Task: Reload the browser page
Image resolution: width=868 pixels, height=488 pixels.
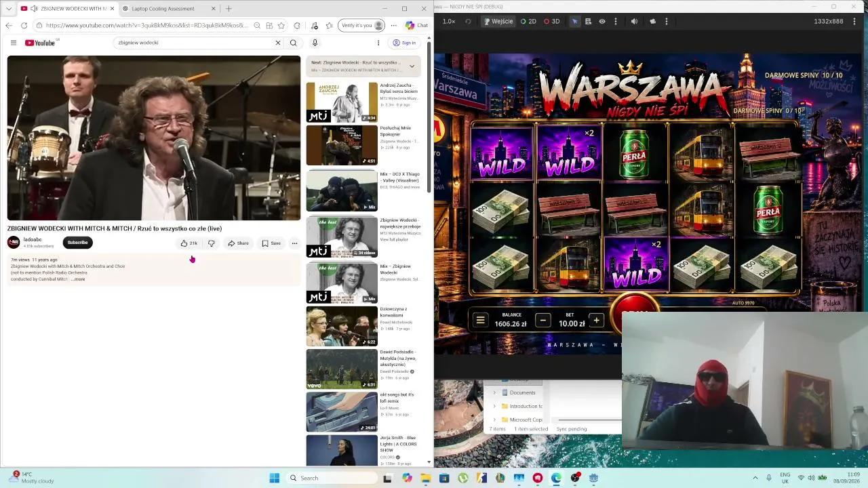Action: [24, 26]
